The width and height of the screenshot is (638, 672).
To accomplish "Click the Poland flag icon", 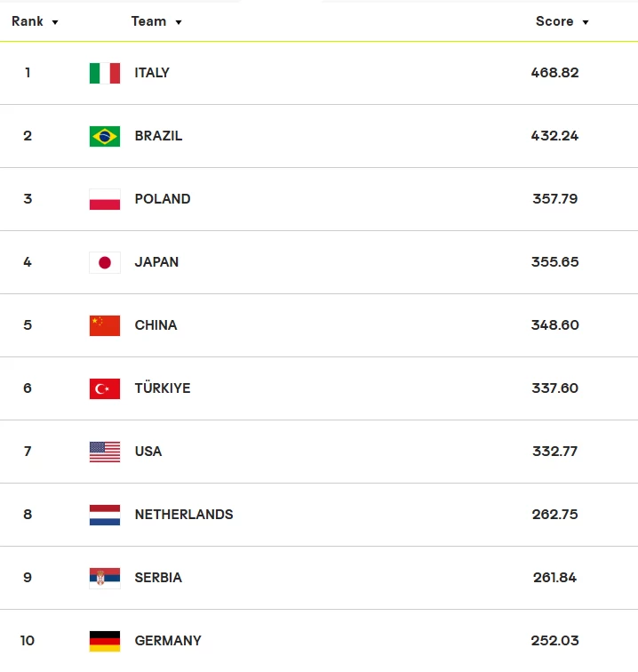I will point(105,199).
